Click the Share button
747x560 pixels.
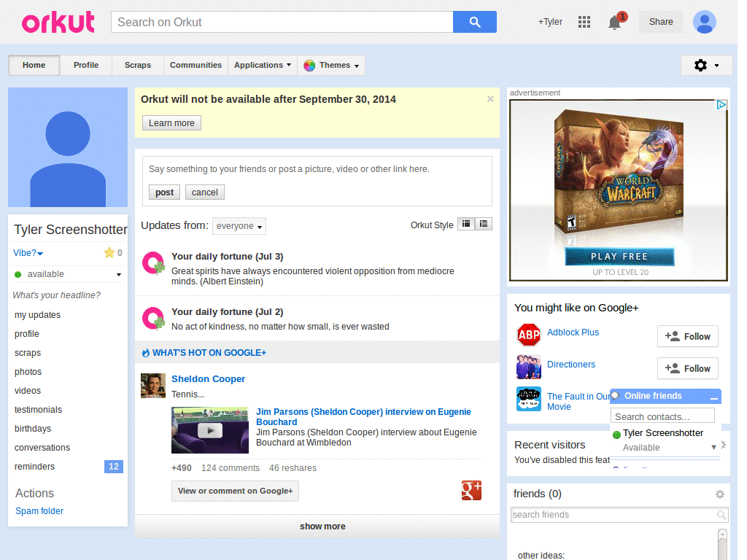coord(661,22)
